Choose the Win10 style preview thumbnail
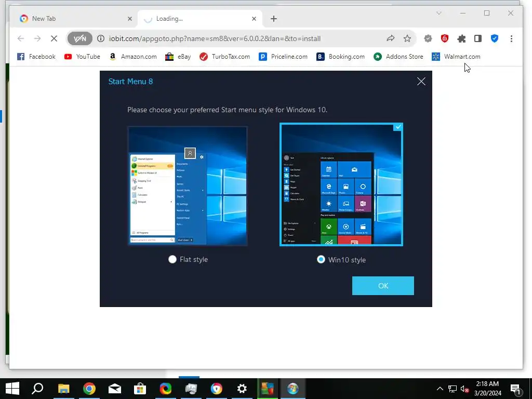Viewport: 532px width, 399px height. [x=341, y=184]
